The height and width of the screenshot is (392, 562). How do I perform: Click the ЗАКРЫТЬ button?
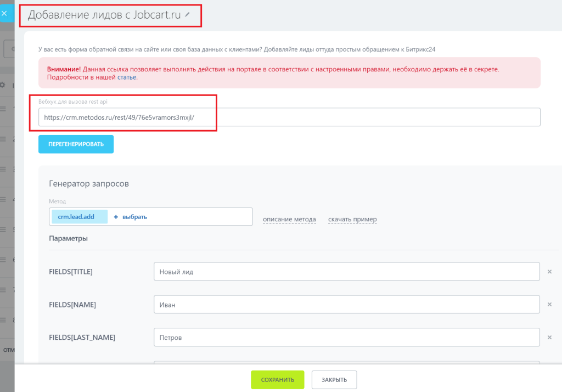pyautogui.click(x=334, y=380)
